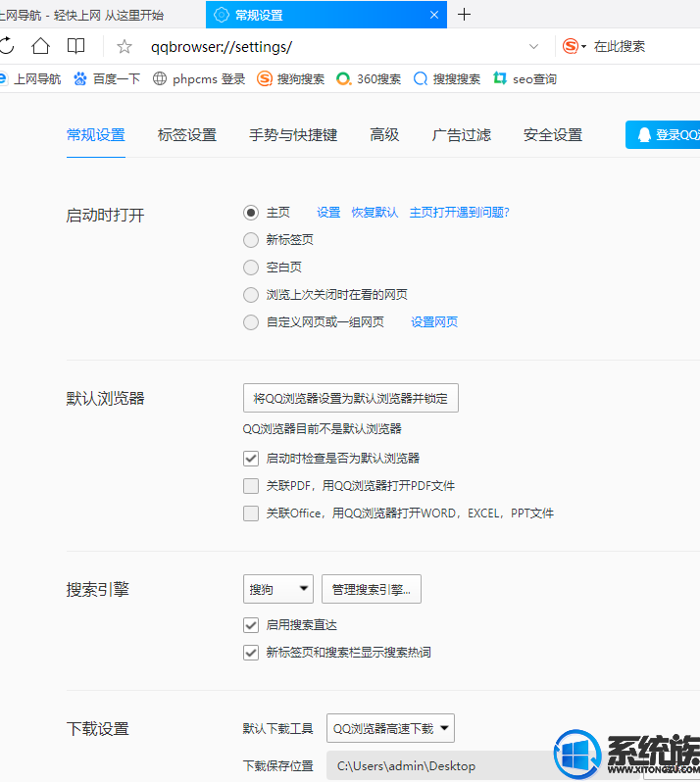The width and height of the screenshot is (700, 782).
Task: Go to 安全设置 tab
Action: click(x=553, y=135)
